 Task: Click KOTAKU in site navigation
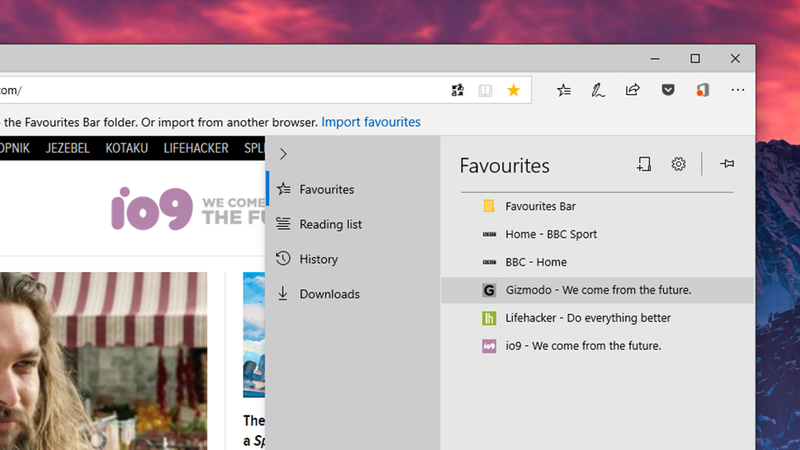(x=127, y=148)
